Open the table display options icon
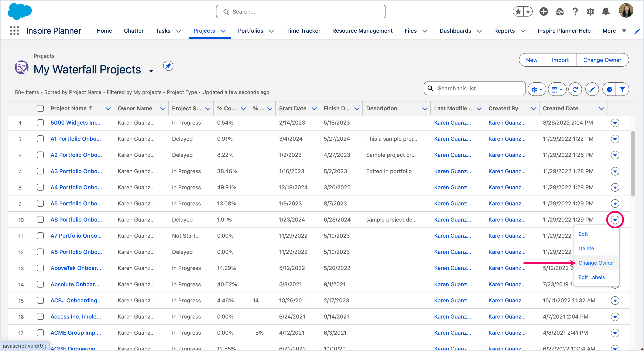 click(x=557, y=89)
